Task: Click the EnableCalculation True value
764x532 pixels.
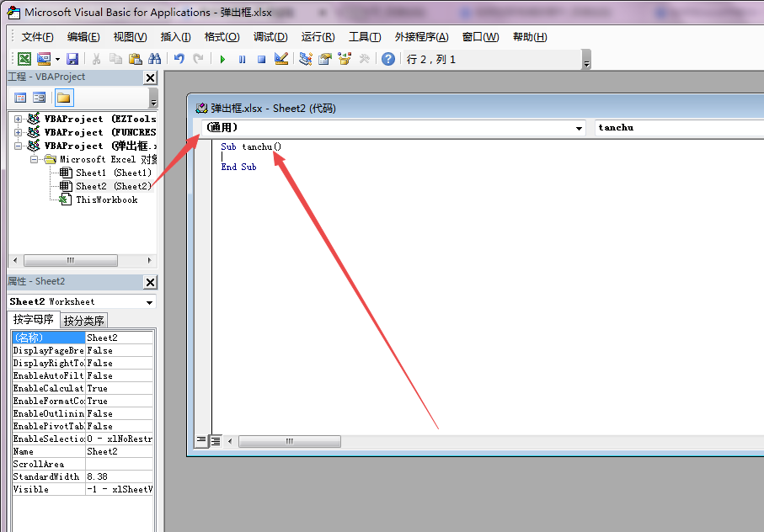Action: 120,388
